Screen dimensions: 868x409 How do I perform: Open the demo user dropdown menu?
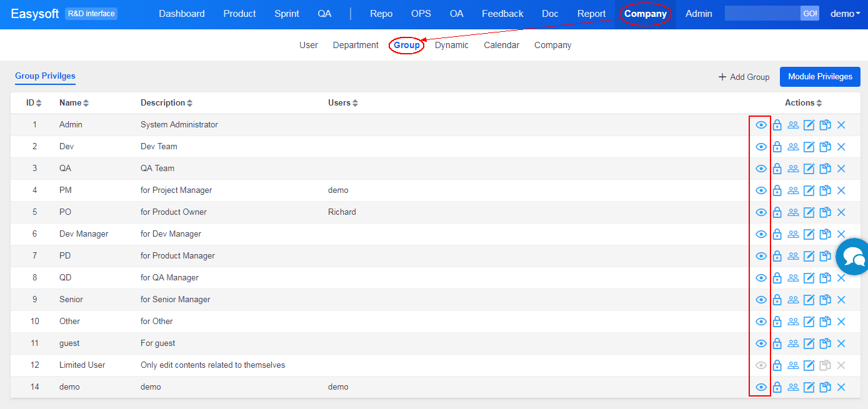845,14
